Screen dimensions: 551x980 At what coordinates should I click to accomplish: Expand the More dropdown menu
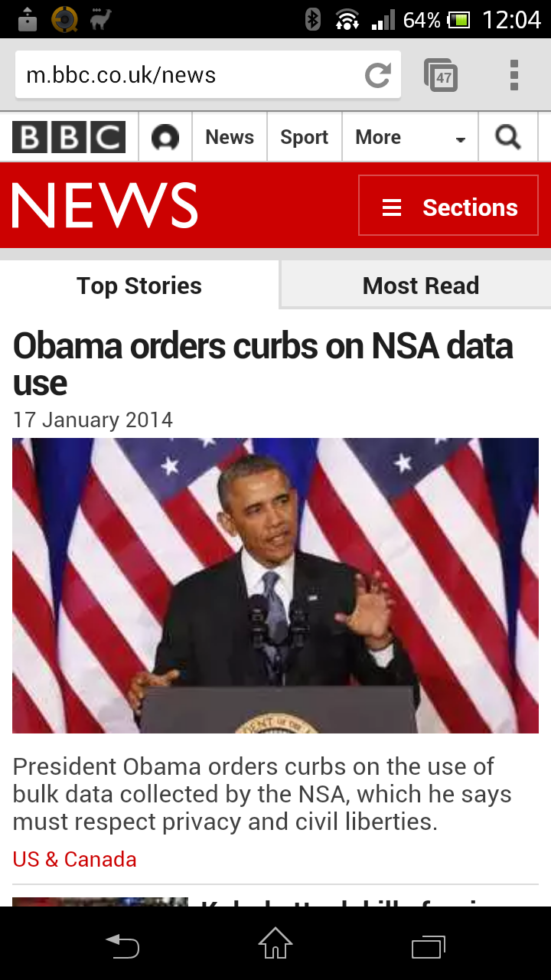click(x=410, y=137)
